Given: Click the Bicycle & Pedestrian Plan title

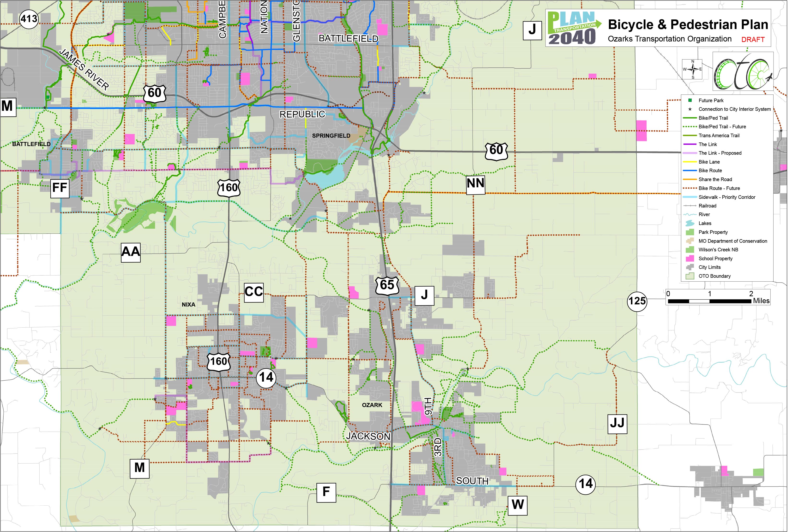Looking at the screenshot, I should [x=688, y=24].
